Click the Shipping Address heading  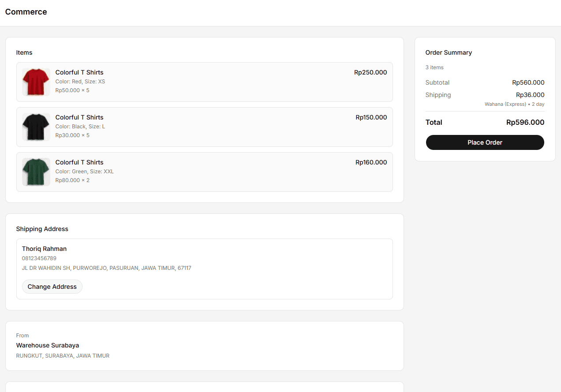coord(42,229)
